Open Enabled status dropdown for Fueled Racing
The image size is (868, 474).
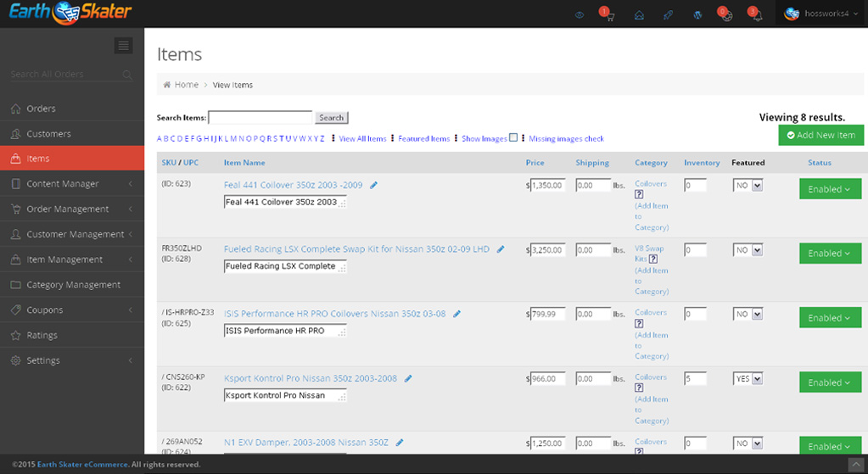point(830,254)
